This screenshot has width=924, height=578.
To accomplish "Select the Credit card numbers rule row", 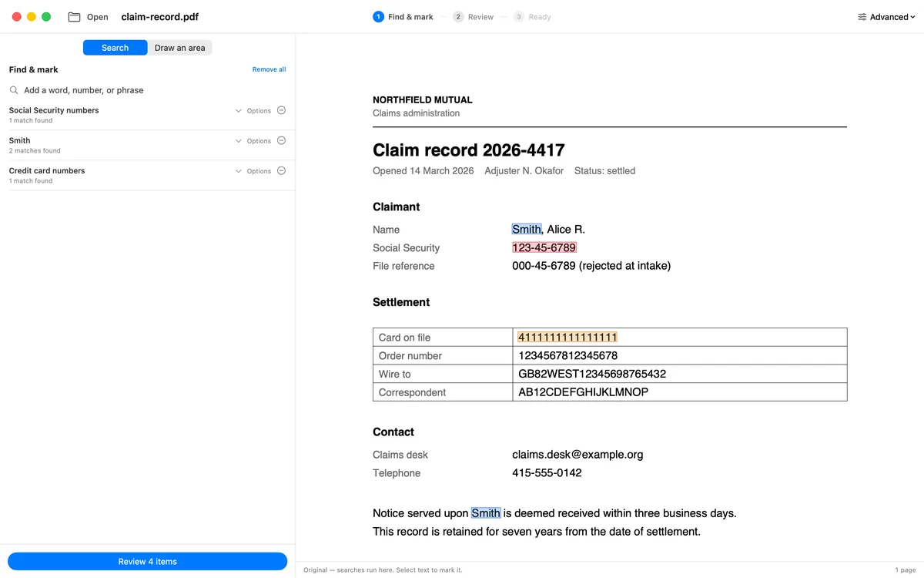I will (x=147, y=175).
